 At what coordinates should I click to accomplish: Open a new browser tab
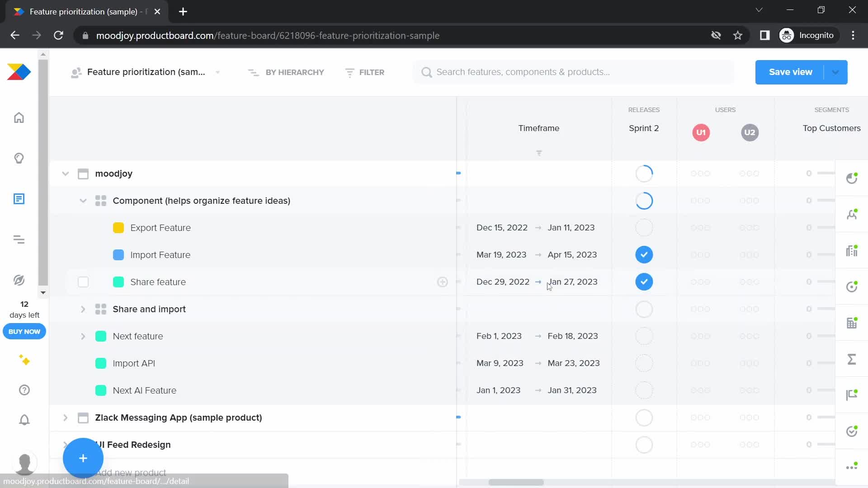[x=183, y=12]
